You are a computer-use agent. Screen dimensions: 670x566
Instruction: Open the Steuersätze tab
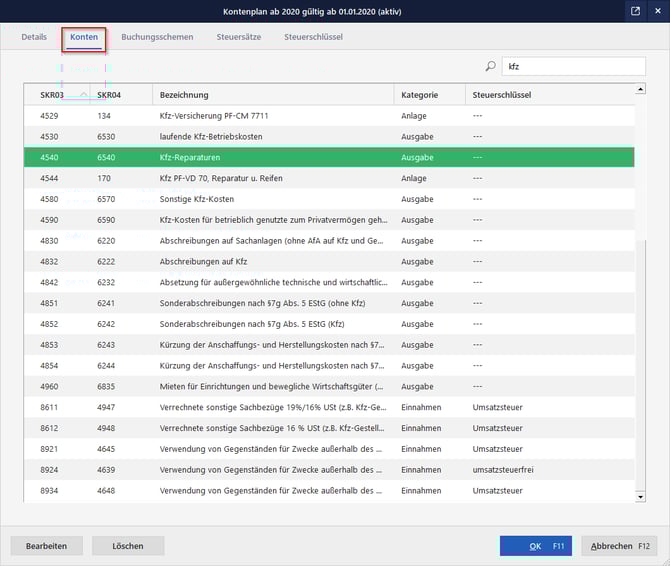pyautogui.click(x=238, y=37)
